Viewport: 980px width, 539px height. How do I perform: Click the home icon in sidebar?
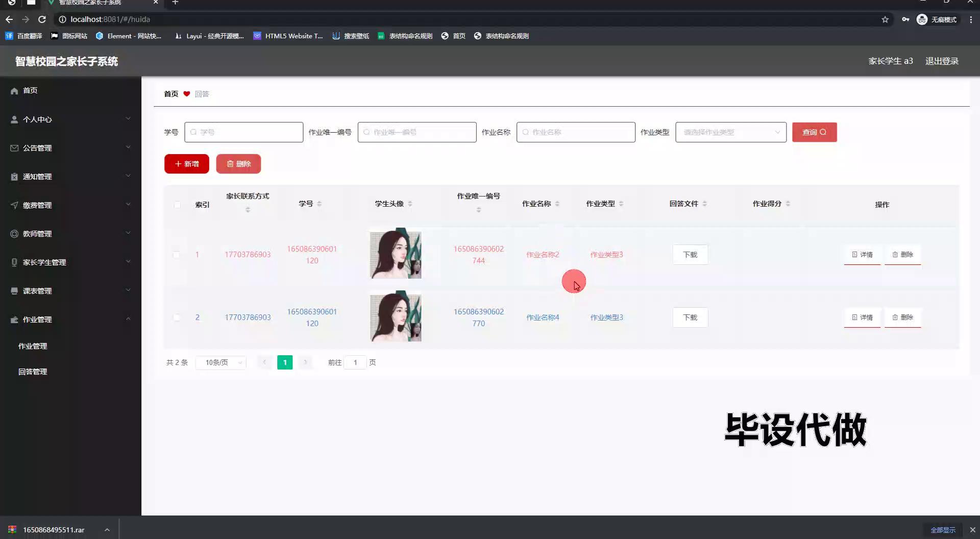point(14,91)
